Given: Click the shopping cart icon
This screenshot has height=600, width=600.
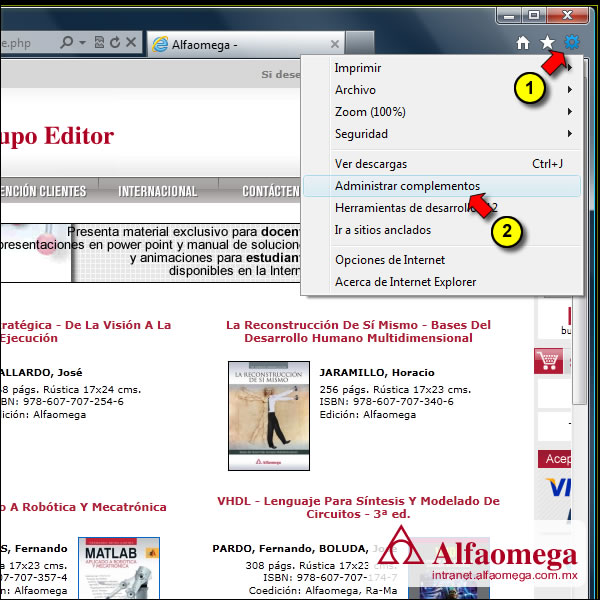Looking at the screenshot, I should 548,361.
